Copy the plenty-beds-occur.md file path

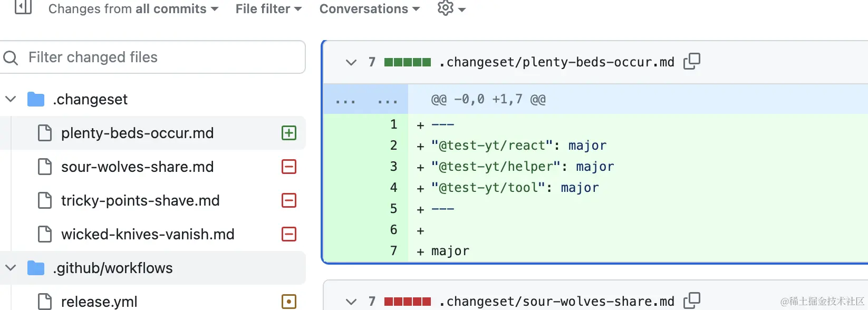tap(691, 61)
